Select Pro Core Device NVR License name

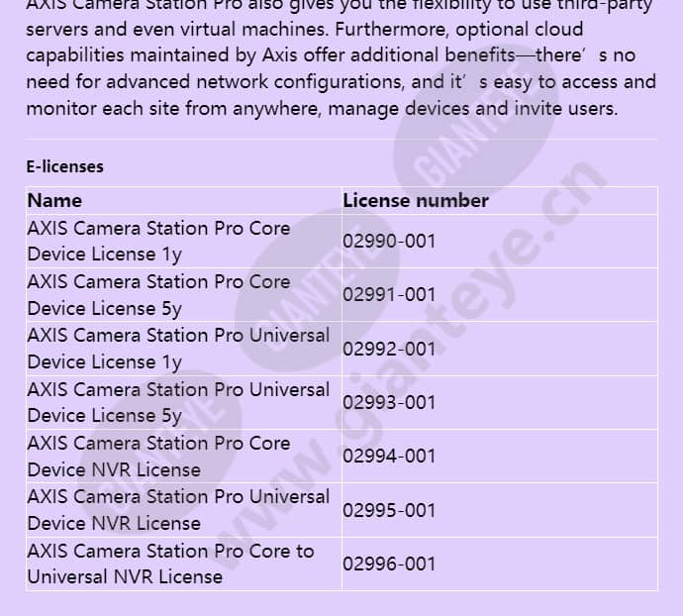tap(158, 457)
